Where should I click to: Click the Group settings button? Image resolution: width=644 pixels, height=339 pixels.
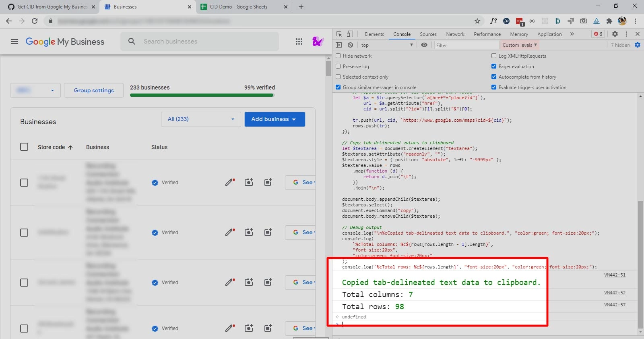click(94, 90)
